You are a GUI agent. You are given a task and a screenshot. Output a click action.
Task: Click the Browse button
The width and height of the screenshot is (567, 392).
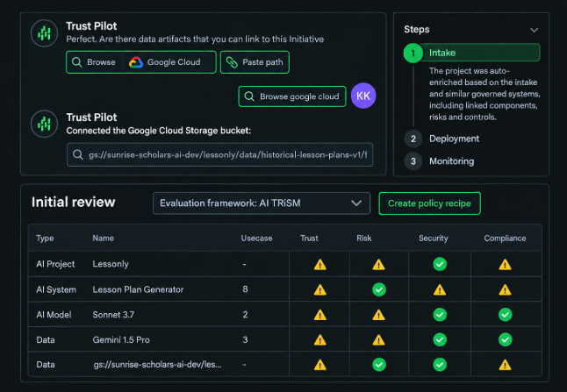[94, 62]
